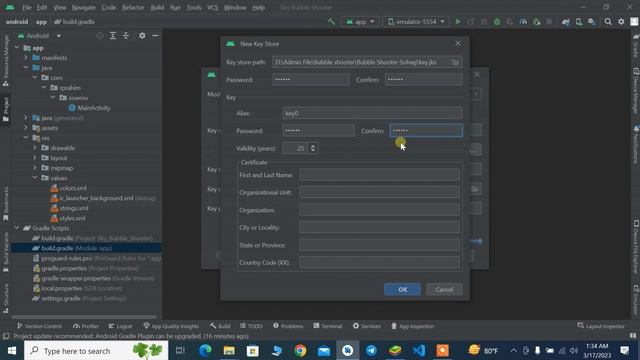Image resolution: width=640 pixels, height=360 pixels.
Task: Click the State or Province field
Action: pos(380,245)
